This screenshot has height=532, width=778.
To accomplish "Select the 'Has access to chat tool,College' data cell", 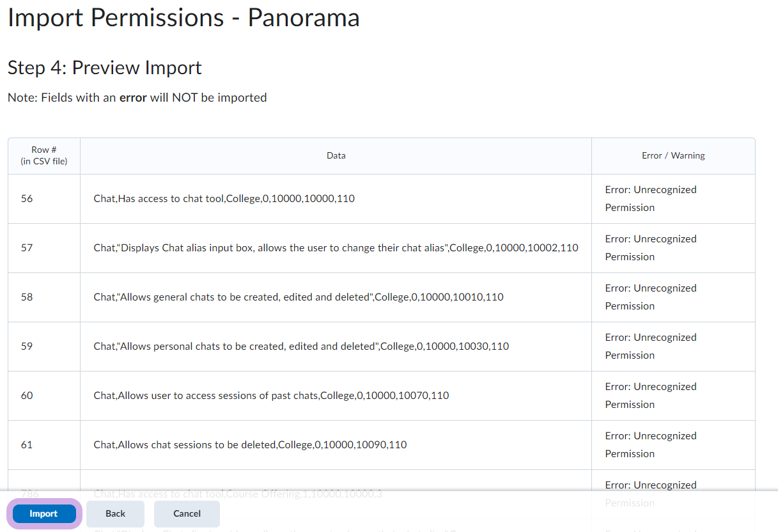I will point(224,199).
